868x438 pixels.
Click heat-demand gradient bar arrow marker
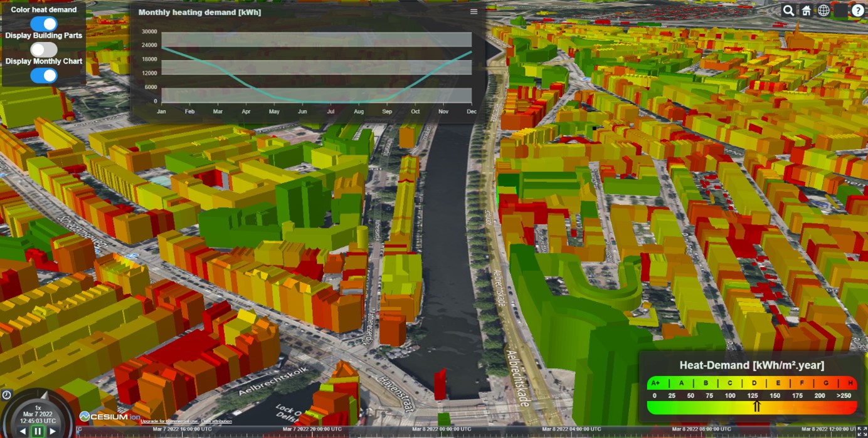coord(756,407)
